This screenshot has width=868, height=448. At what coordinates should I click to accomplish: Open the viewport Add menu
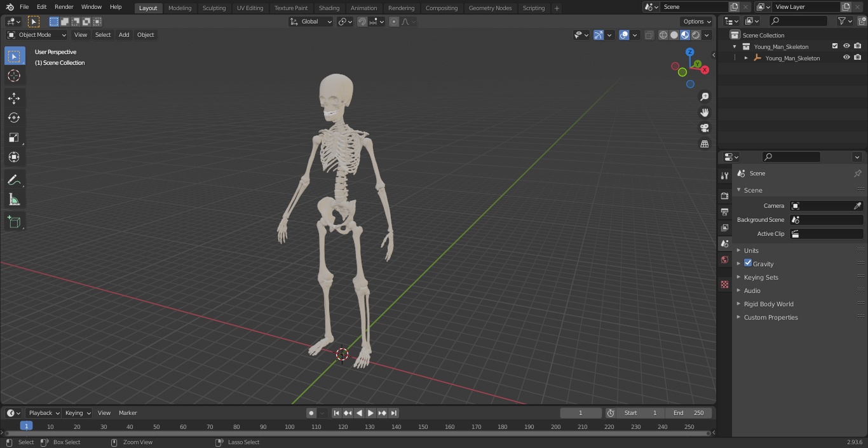[x=124, y=35]
